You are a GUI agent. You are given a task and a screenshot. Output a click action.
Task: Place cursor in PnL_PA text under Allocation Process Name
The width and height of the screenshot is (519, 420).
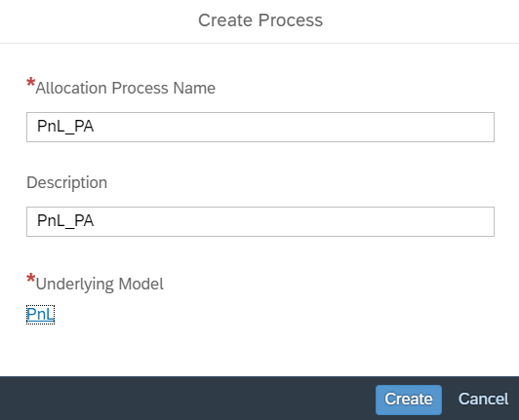coord(65,127)
